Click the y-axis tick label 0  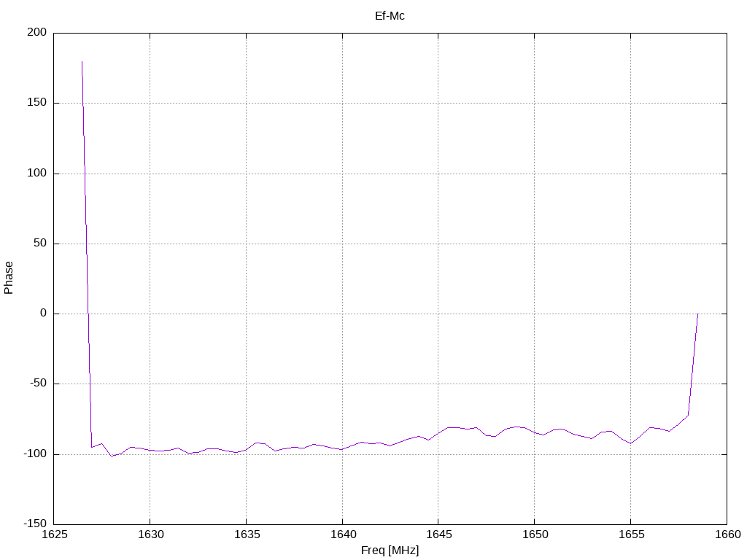43,313
